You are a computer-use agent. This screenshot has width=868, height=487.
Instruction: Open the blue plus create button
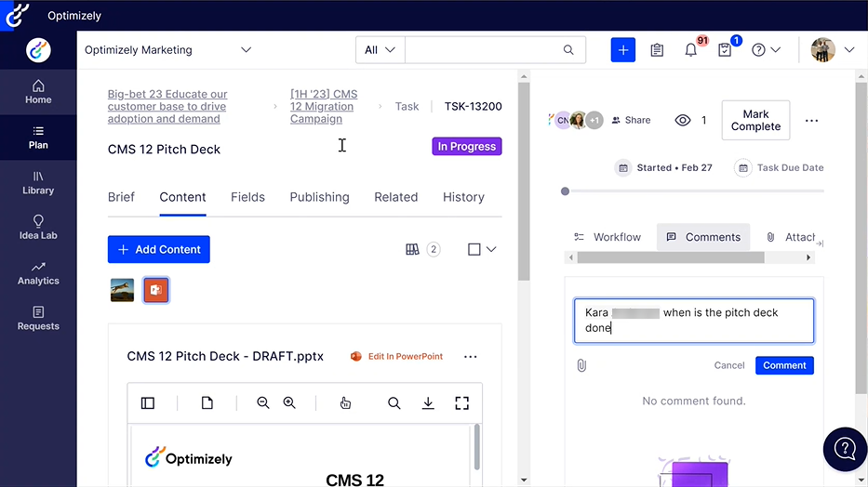(622, 50)
